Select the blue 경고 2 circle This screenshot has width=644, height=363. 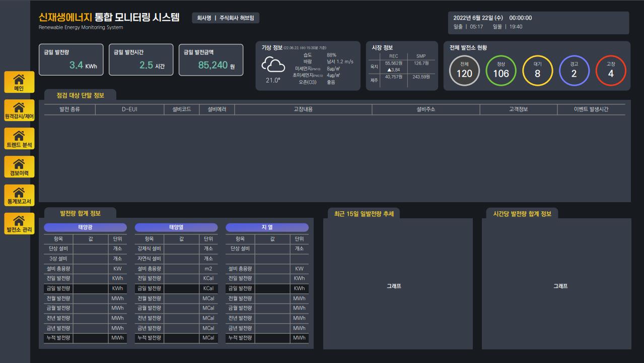coord(574,71)
